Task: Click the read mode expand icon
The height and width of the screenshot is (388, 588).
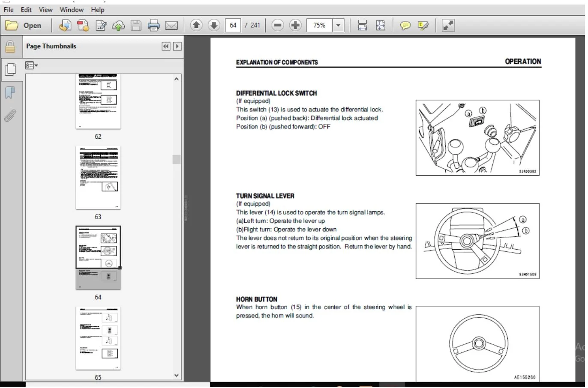Action: point(448,26)
